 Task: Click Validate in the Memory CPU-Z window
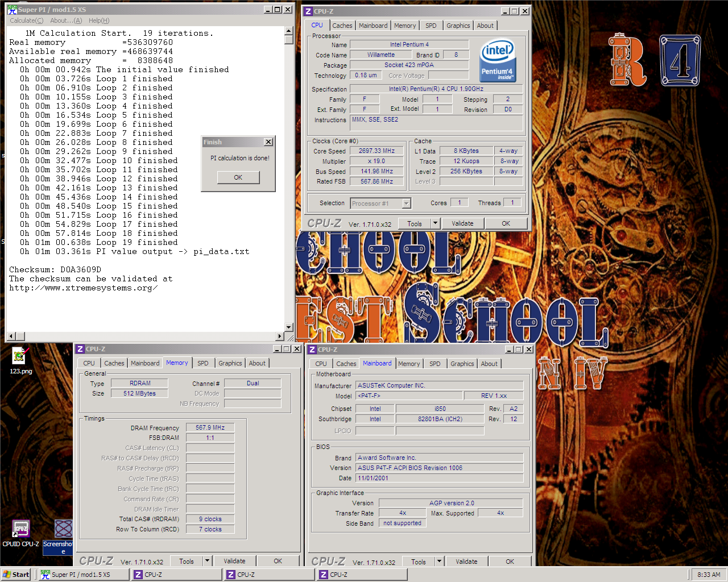234,561
